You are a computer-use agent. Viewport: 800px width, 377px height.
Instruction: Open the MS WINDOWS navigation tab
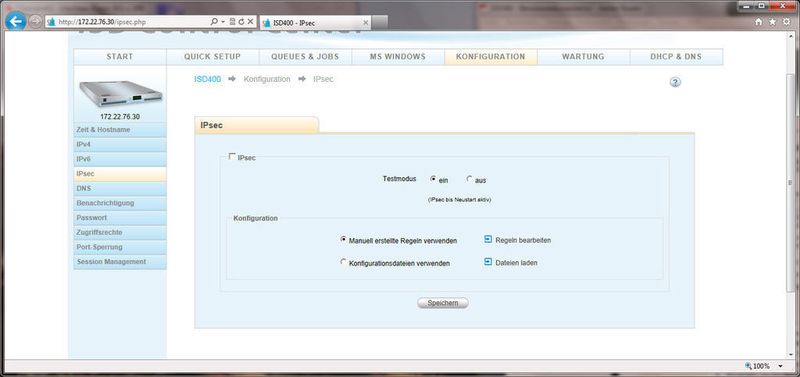[x=398, y=57]
